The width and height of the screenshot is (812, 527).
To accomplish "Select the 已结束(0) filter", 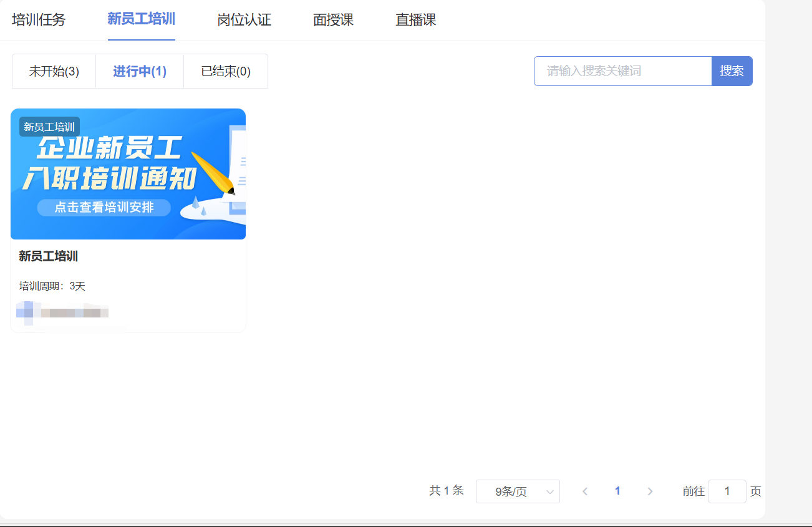I will [225, 70].
